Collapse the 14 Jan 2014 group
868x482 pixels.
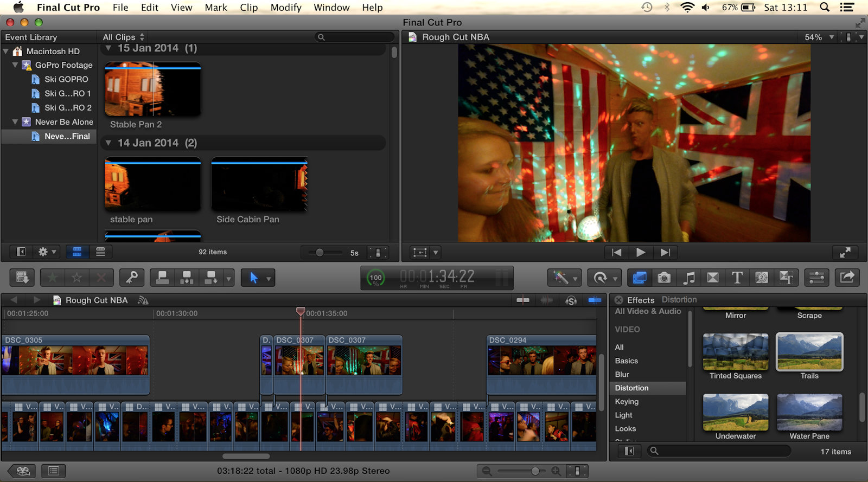click(108, 143)
